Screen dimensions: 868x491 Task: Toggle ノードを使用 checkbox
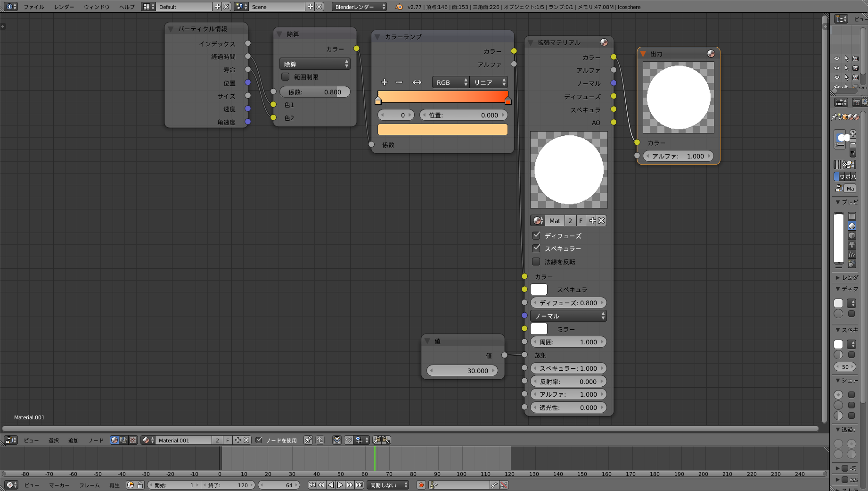259,440
